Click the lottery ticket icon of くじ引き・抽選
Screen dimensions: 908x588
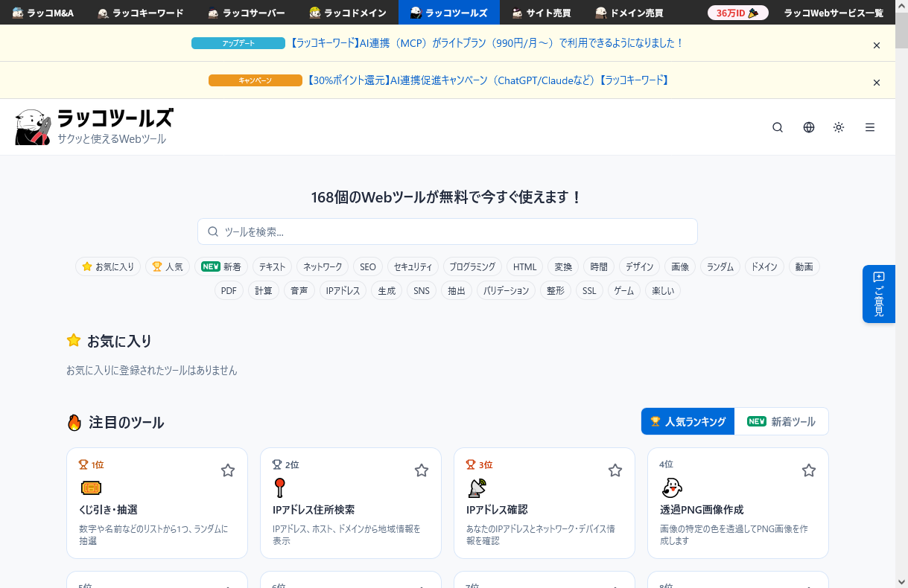pos(91,488)
